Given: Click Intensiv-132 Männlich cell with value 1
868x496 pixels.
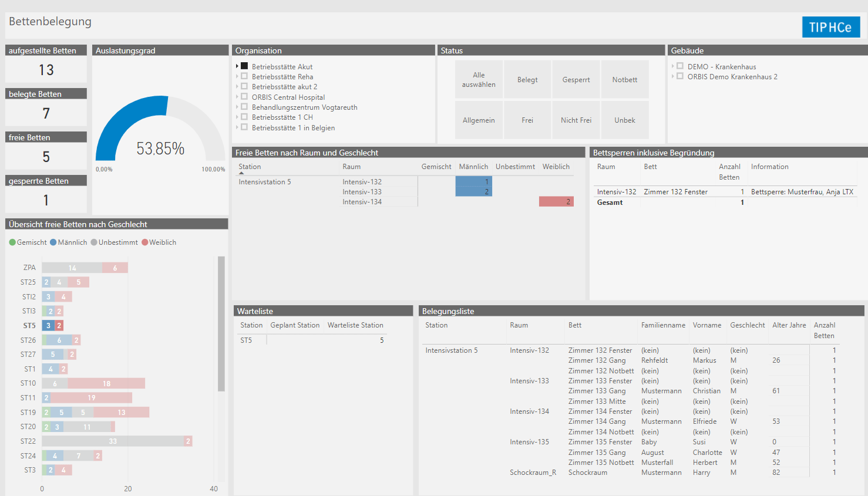Looking at the screenshot, I should pos(473,182).
